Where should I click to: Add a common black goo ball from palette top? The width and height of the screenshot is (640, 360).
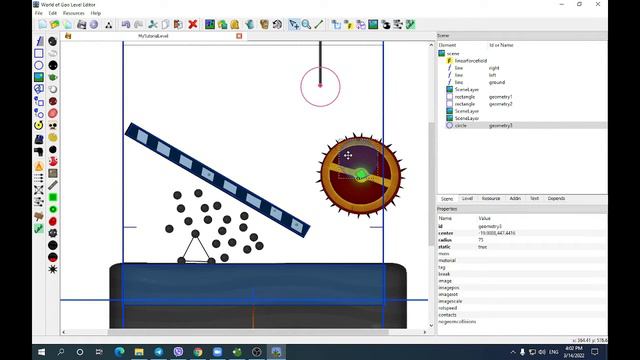click(x=53, y=41)
